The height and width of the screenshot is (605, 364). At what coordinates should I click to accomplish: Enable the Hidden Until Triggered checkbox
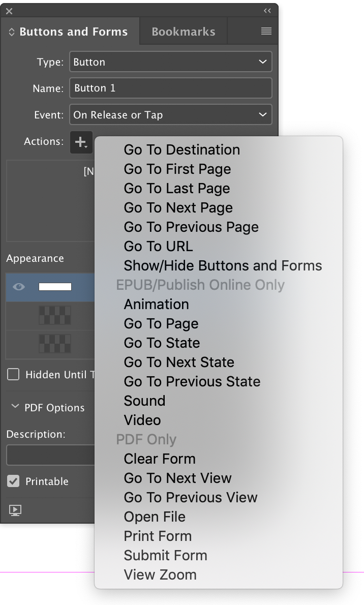[x=14, y=375]
